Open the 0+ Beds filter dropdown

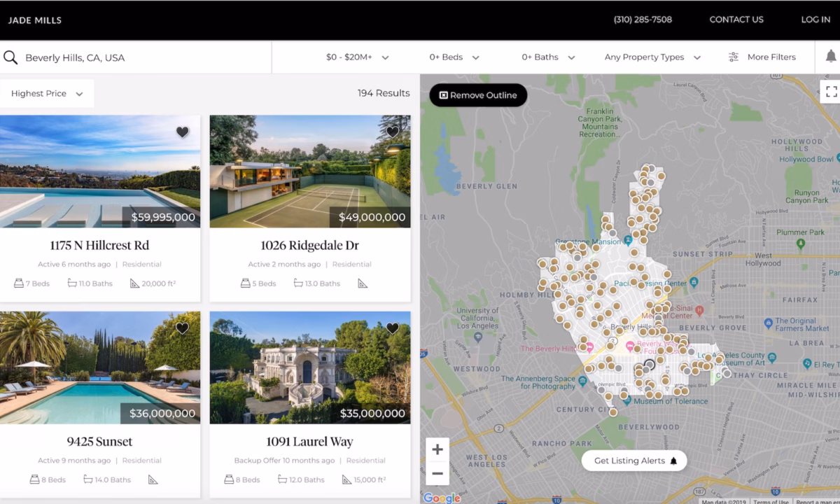[x=454, y=57]
